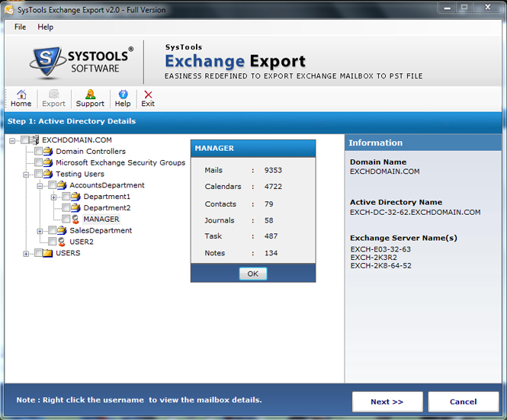Close the Exchange Export window
The image size is (507, 420).
point(488,8)
